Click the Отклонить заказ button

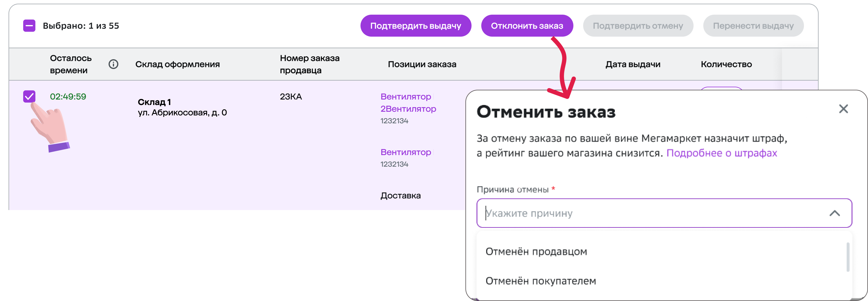527,26
